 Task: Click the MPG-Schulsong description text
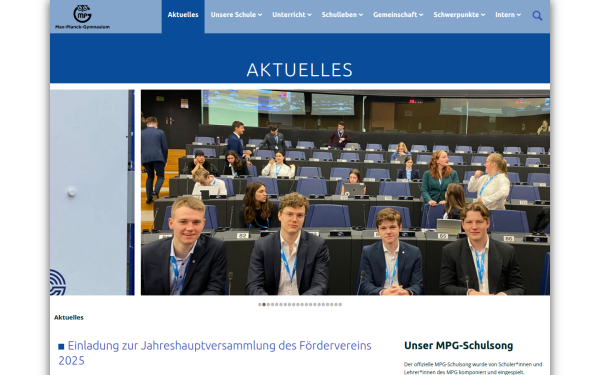click(473, 368)
